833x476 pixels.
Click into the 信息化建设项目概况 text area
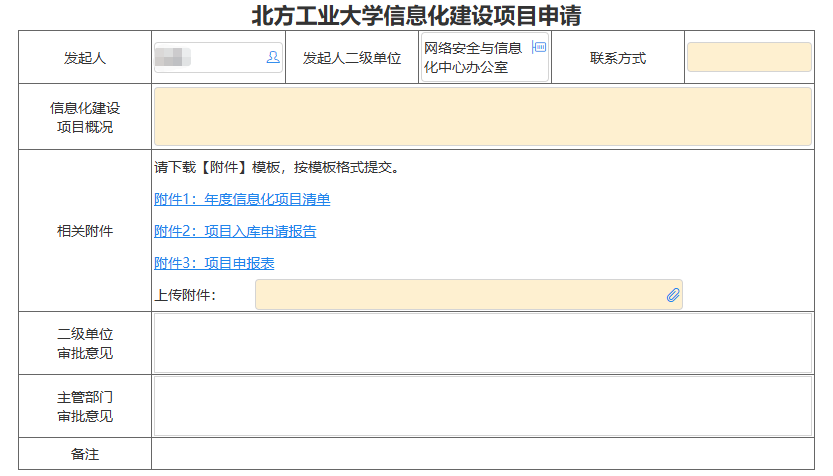tap(482, 117)
